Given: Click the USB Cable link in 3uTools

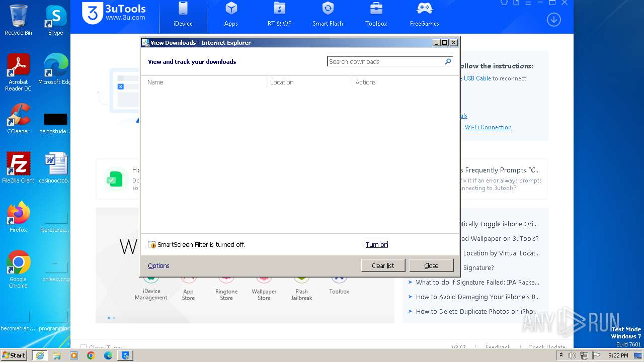Looking at the screenshot, I should (476, 78).
